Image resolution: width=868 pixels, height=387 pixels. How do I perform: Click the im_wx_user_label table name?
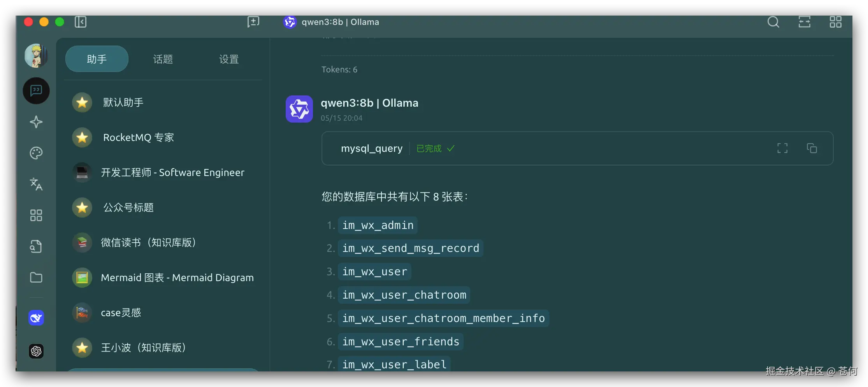click(394, 364)
